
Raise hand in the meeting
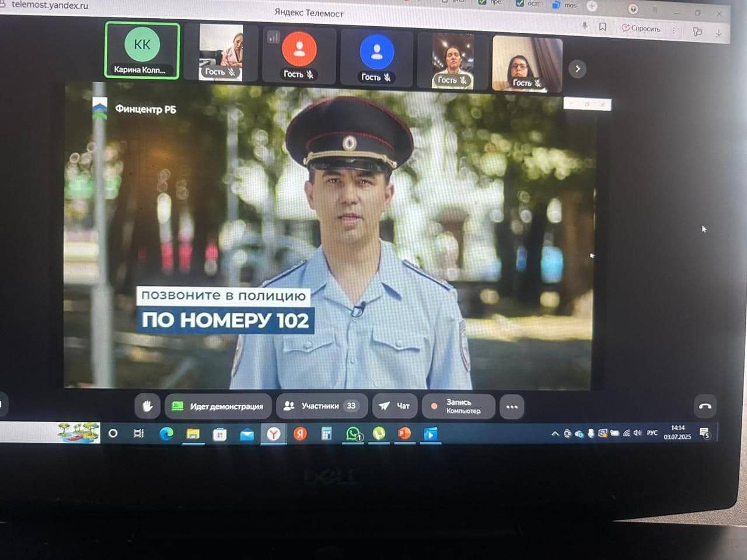coord(147,406)
